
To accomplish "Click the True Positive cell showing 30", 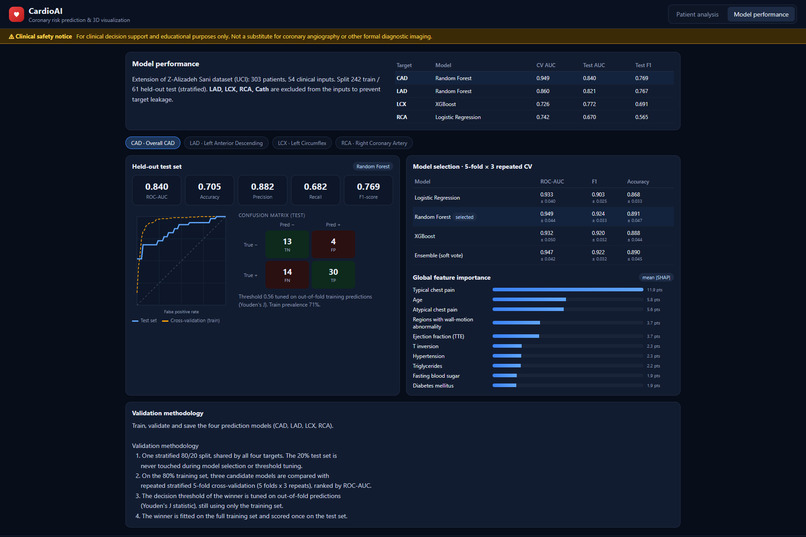I will (333, 274).
